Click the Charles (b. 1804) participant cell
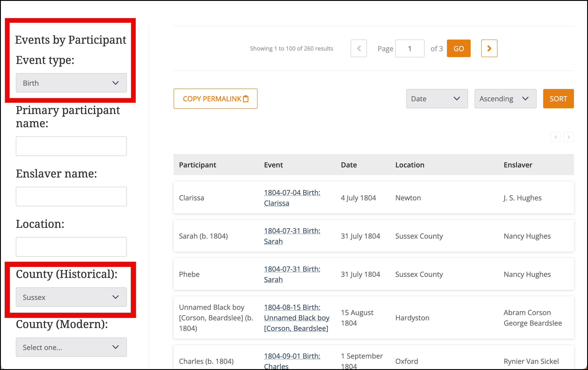The width and height of the screenshot is (588, 370). (206, 361)
